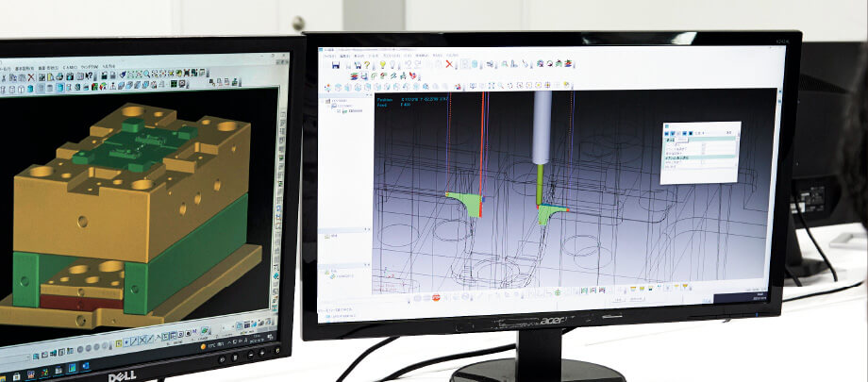868x382 pixels.
Task: Expand the top root node in tree panel
Action: coord(327,99)
